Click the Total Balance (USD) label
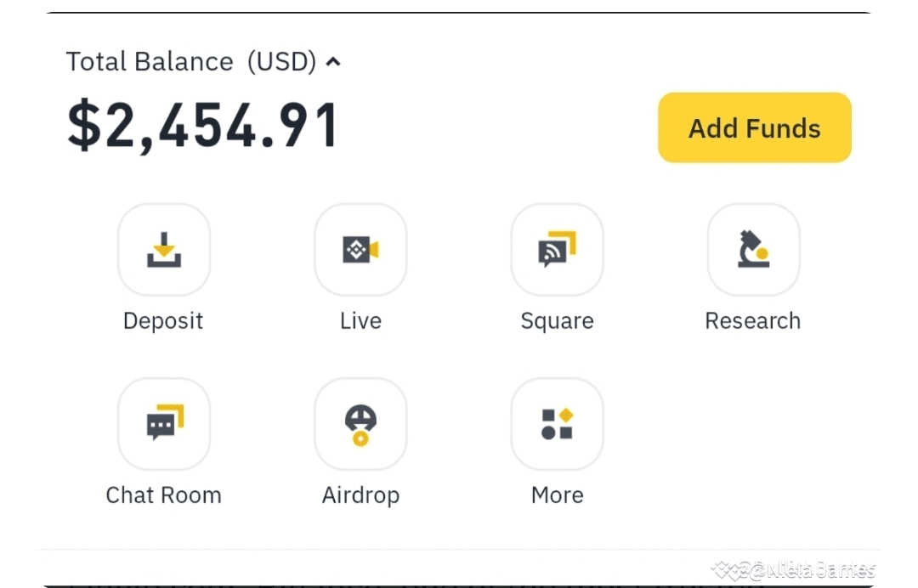 (190, 61)
